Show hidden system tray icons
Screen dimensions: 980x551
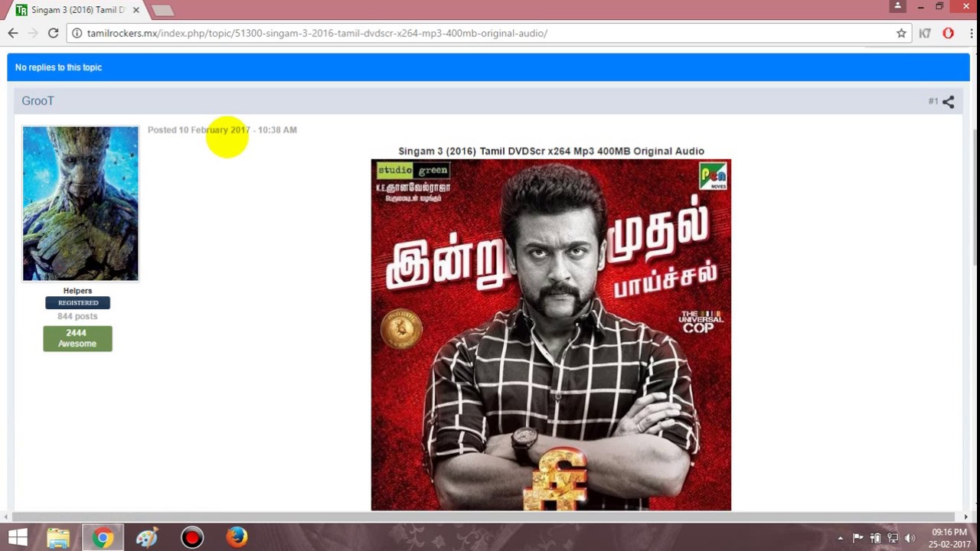tap(841, 538)
